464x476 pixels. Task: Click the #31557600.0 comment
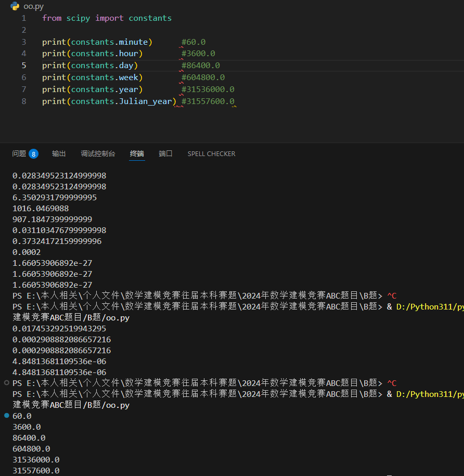[208, 101]
